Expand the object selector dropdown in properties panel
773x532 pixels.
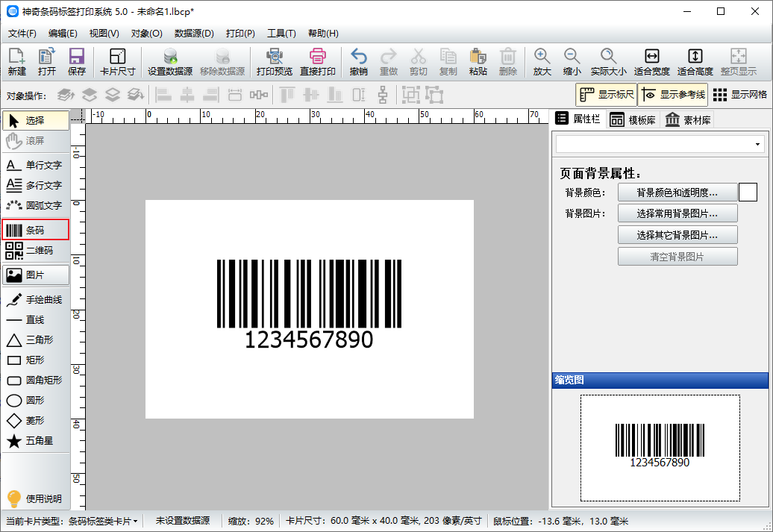click(758, 144)
